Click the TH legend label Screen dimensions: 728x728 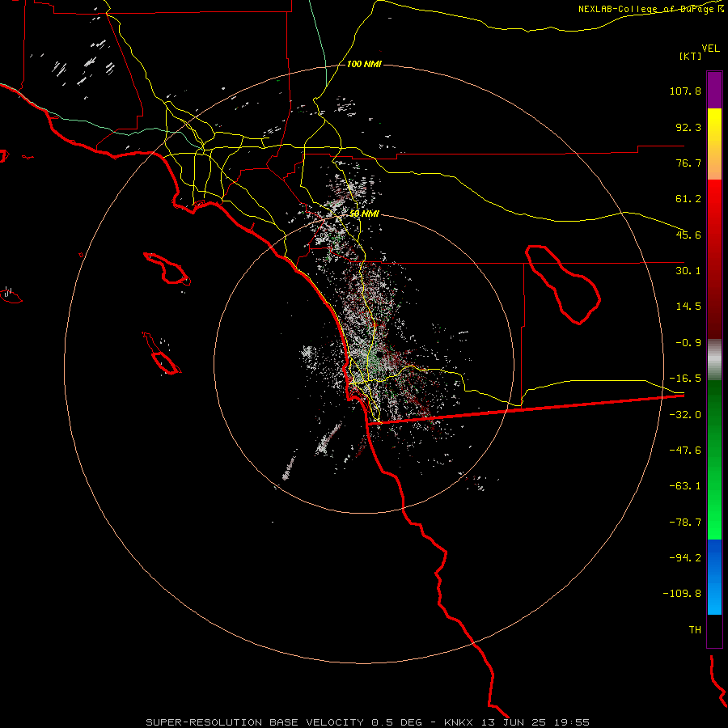click(x=695, y=630)
